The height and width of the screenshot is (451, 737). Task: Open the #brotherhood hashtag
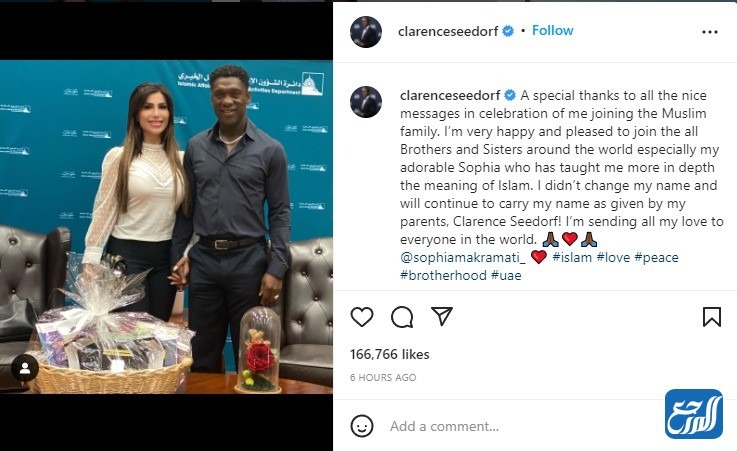[443, 275]
